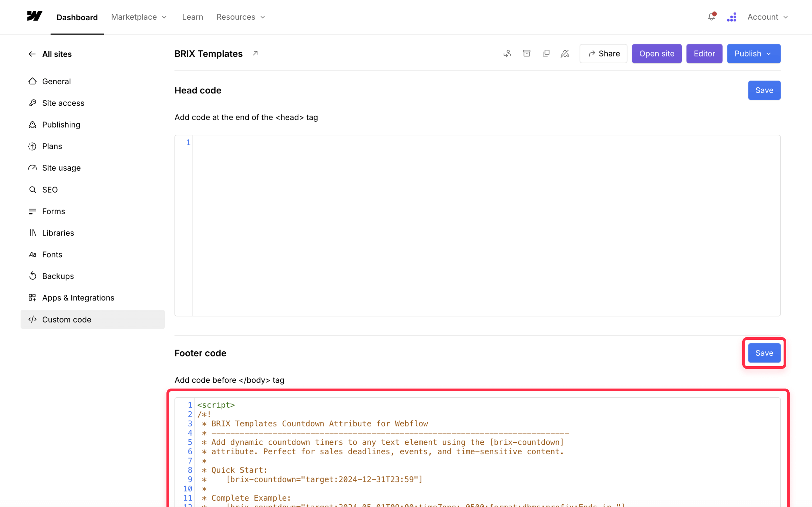
Task: Click the duplicate site icon
Action: (546, 53)
